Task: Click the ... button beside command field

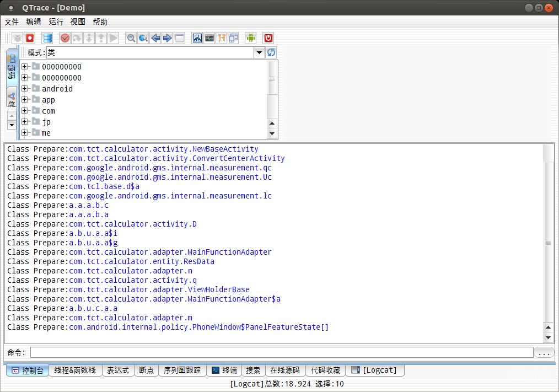Action: 544,352
